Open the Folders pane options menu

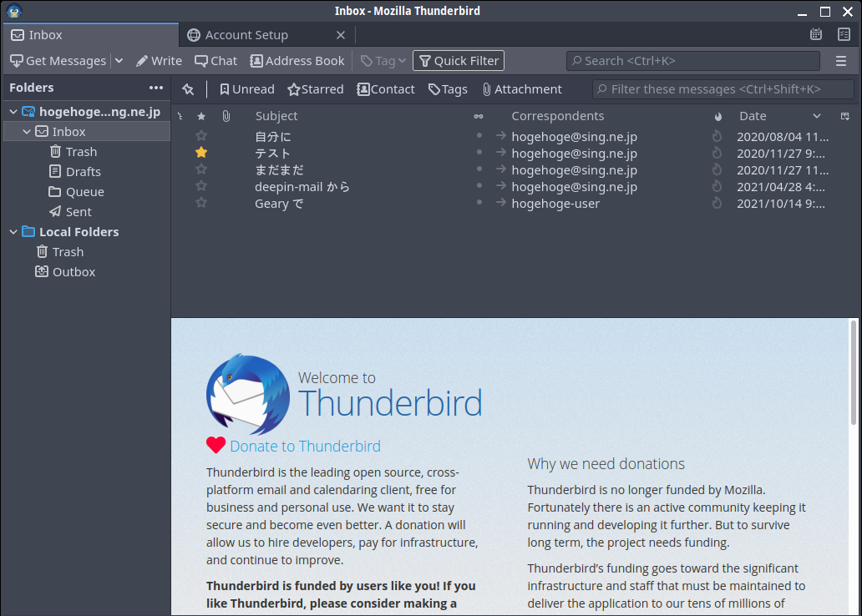(156, 88)
